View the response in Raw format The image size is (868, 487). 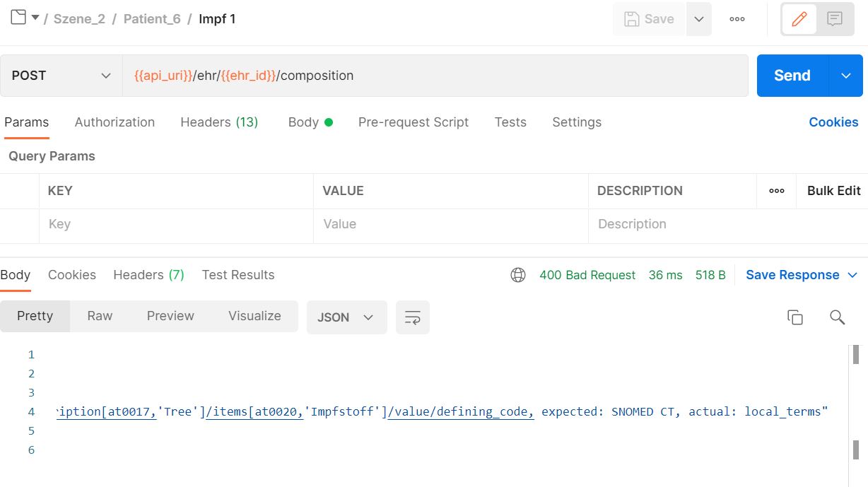click(x=99, y=316)
